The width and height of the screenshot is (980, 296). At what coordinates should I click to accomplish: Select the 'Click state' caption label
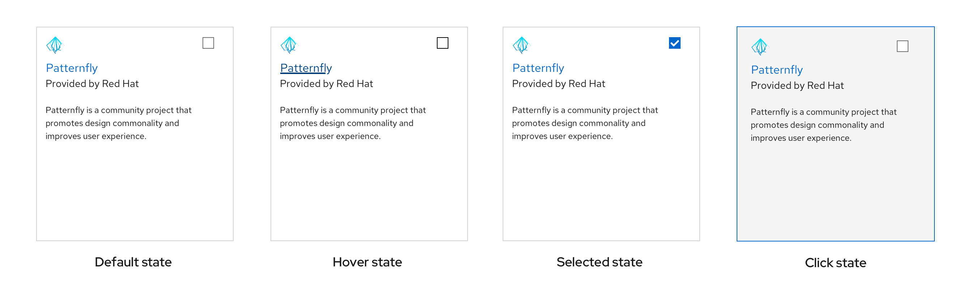point(835,263)
